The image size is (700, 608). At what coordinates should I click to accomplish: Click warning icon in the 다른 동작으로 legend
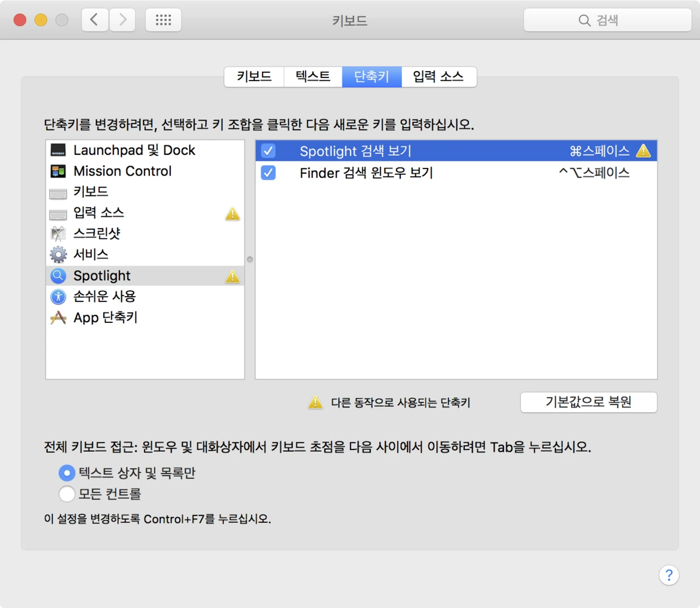[315, 402]
